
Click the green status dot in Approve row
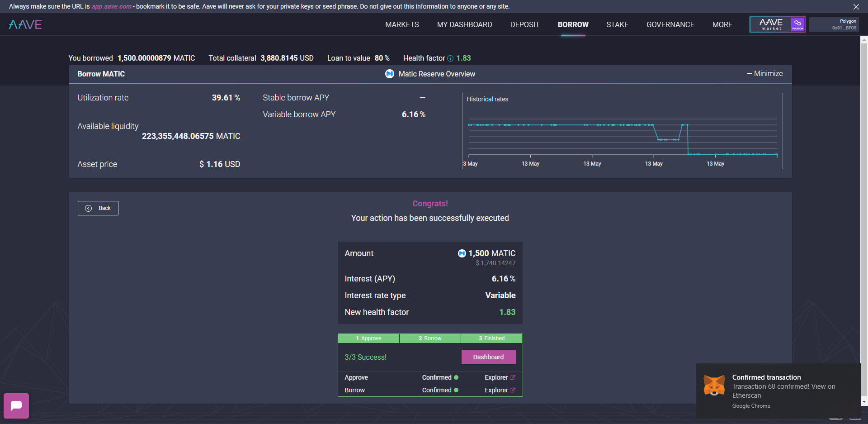(x=456, y=377)
